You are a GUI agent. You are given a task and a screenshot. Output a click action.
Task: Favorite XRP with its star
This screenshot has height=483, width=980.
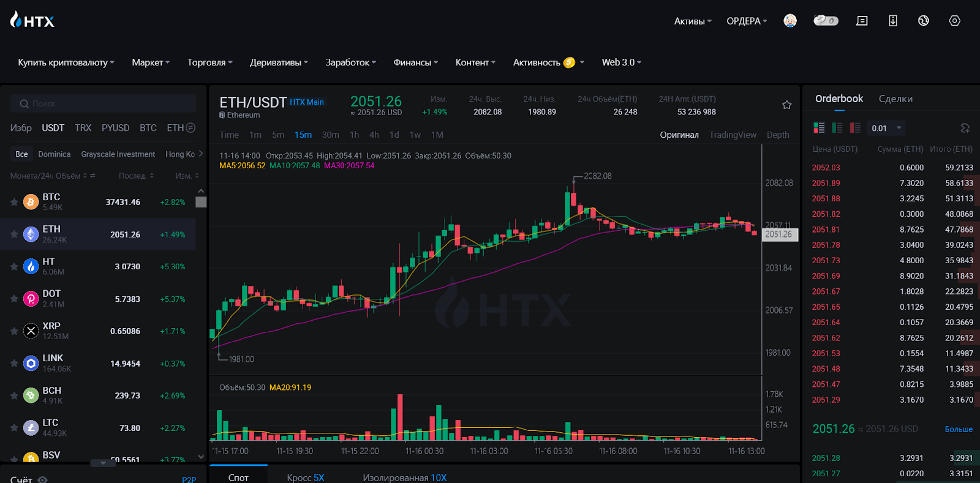[14, 331]
